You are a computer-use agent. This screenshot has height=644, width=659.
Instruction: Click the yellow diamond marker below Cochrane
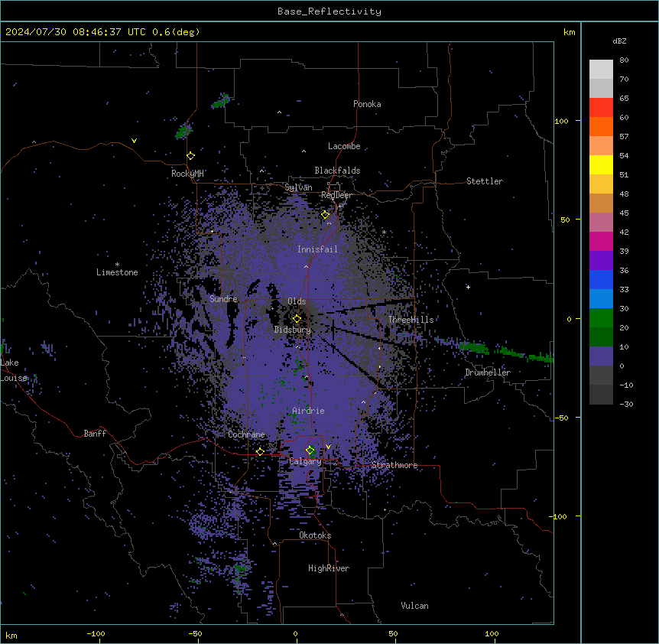click(260, 452)
